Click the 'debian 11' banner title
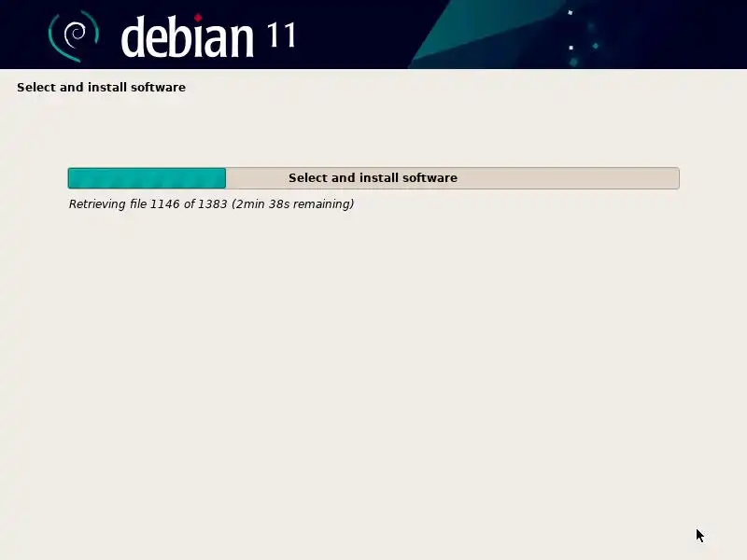 pos(208,36)
